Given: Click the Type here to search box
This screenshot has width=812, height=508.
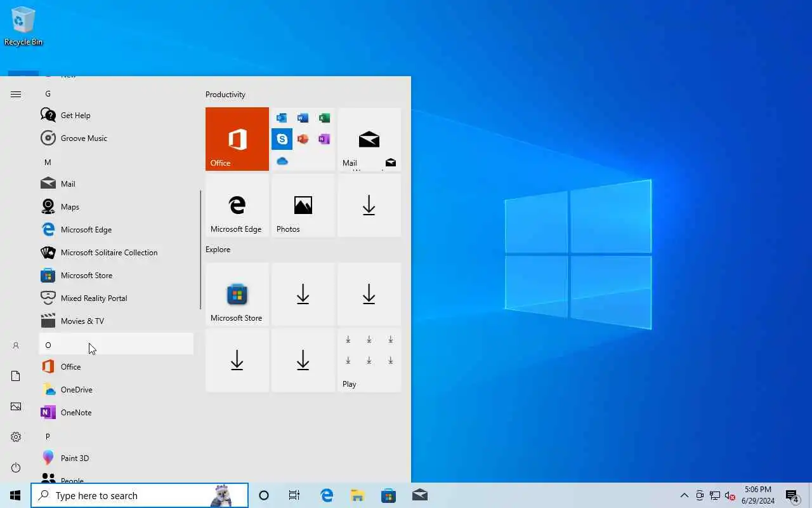Looking at the screenshot, I should pyautogui.click(x=140, y=495).
